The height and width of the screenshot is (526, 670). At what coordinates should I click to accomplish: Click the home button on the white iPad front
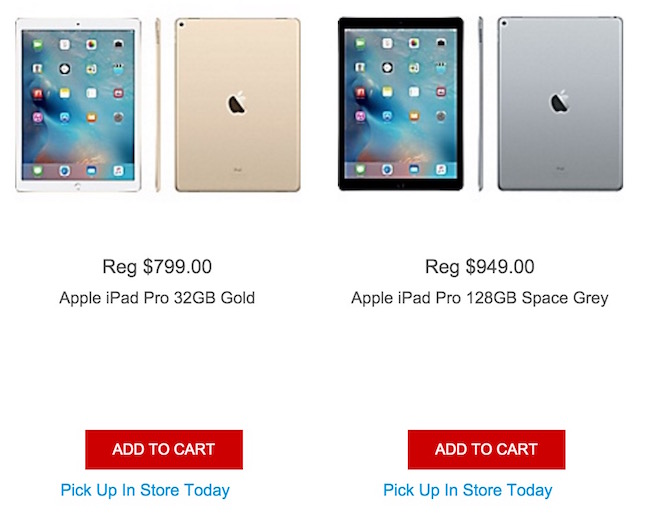tap(77, 186)
